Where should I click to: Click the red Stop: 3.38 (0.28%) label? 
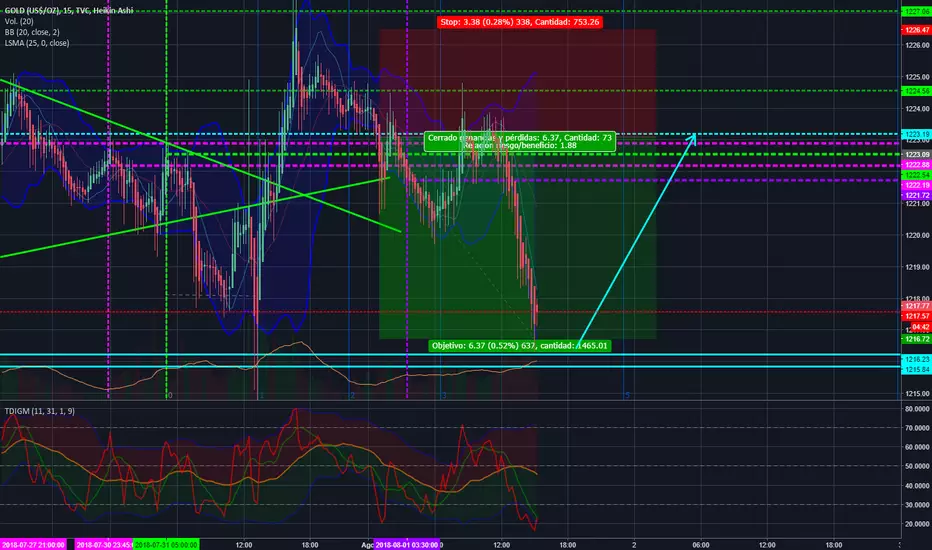(x=519, y=22)
